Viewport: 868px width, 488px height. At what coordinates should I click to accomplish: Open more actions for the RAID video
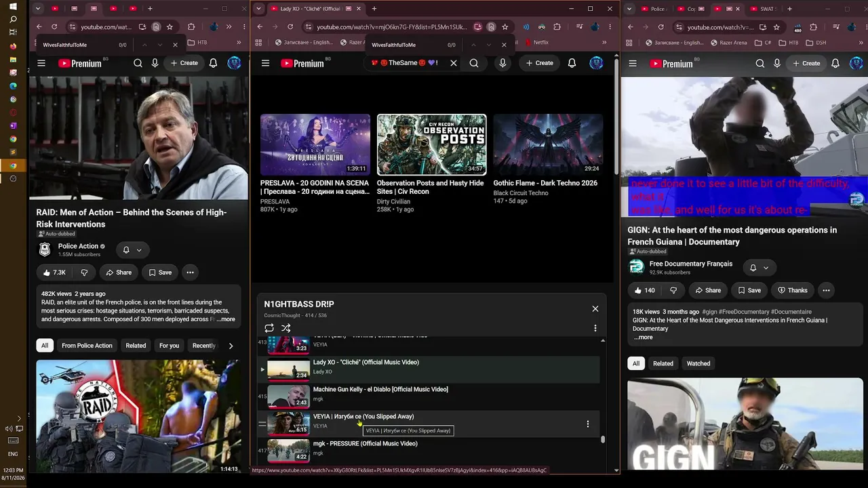pos(190,272)
